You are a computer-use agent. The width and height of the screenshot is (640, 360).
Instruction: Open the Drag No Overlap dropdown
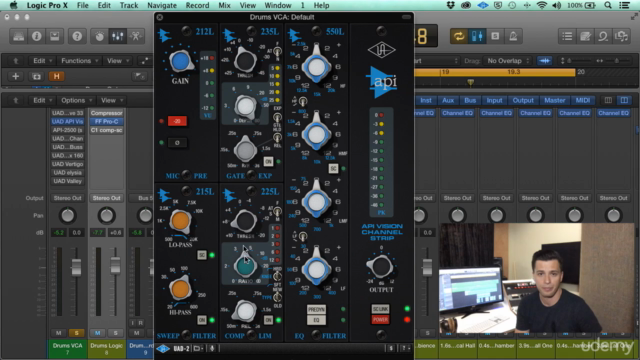pyautogui.click(x=508, y=61)
